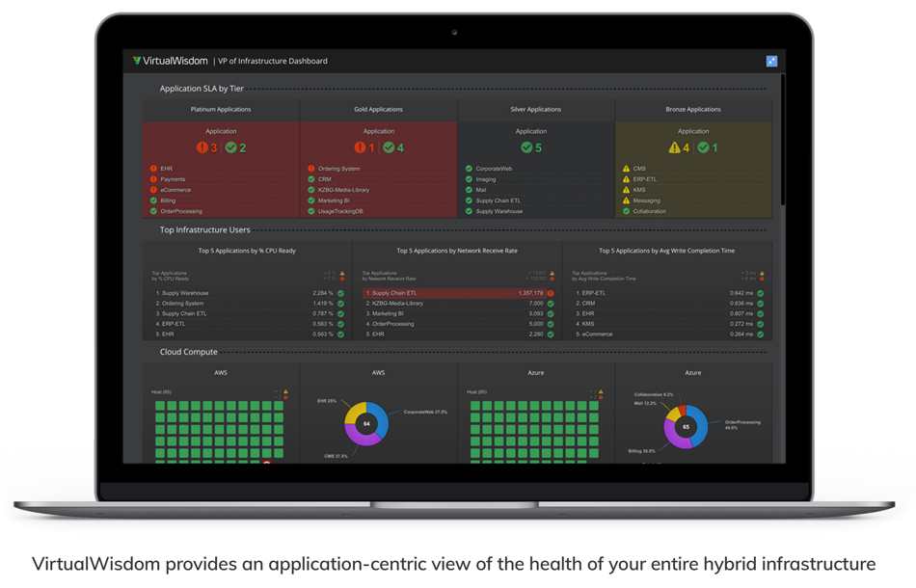The image size is (916, 588).
Task: Click the green check beside Imaging
Action: click(470, 179)
